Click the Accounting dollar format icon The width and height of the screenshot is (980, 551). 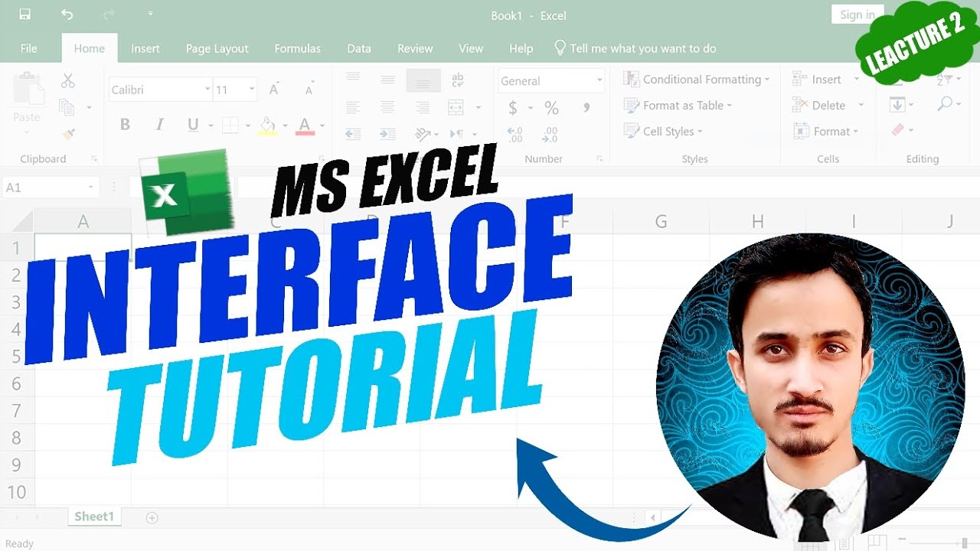513,109
